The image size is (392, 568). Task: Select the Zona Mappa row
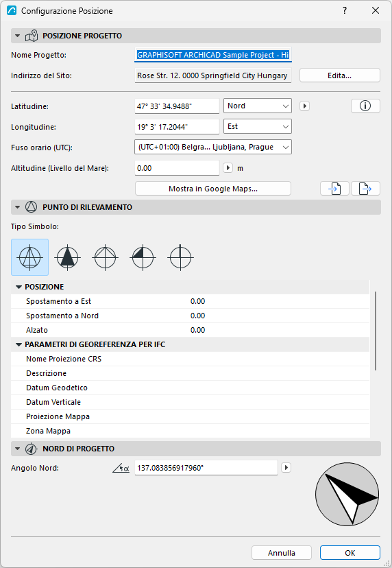[x=191, y=431]
